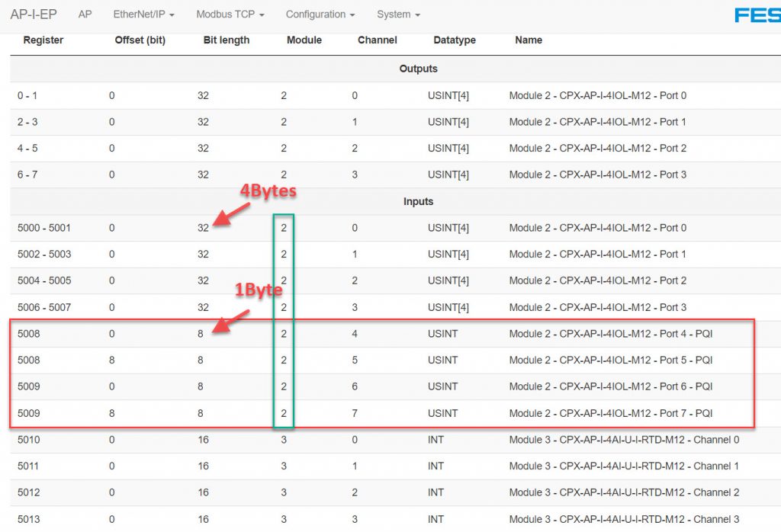Select register cell 5010
Screen dimensions: 781x532
[x=28, y=440]
